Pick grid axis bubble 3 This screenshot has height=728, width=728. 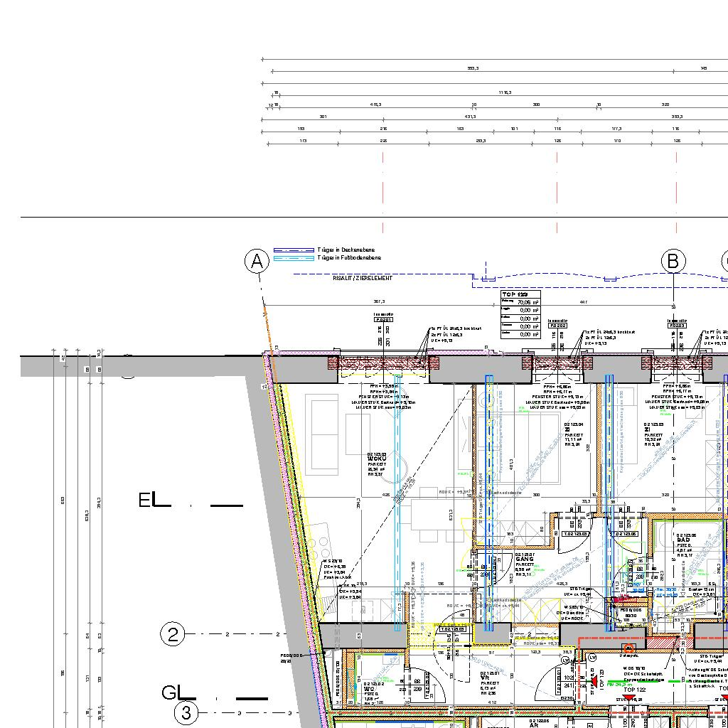point(186,712)
